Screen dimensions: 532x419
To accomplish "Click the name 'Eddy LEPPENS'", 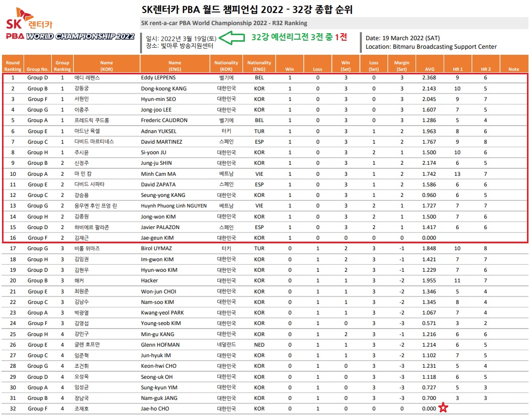I will pos(158,78).
